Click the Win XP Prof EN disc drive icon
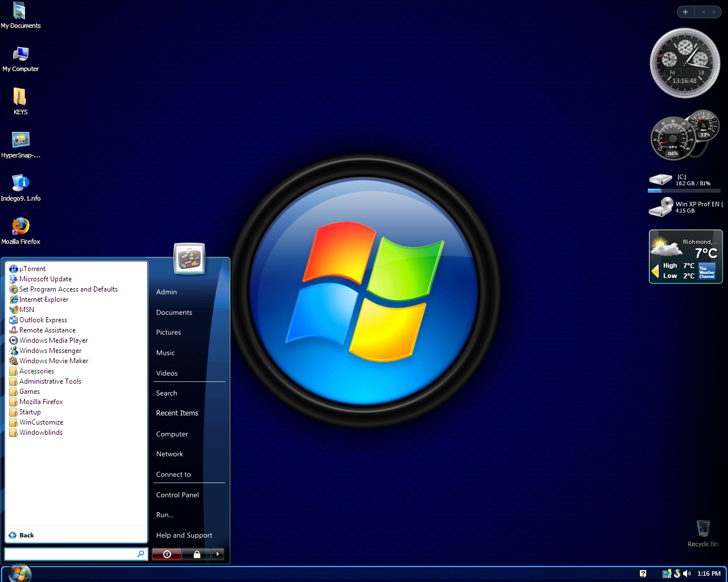The width and height of the screenshot is (728, 582). click(x=660, y=207)
